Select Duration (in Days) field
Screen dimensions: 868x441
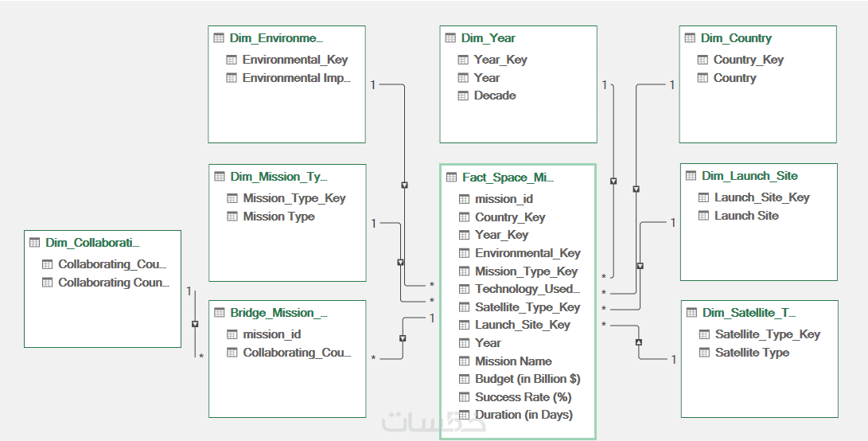(x=524, y=415)
